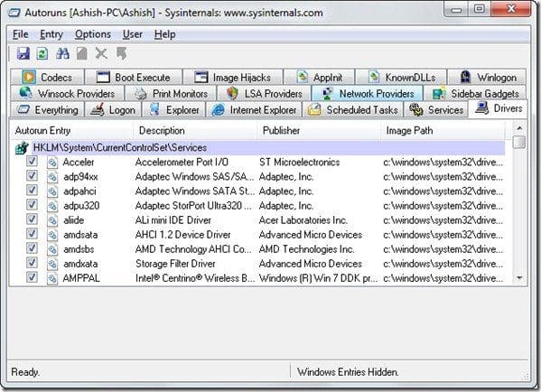Click the registry icon beside HKLM Services key
The image size is (541, 392).
point(22,148)
